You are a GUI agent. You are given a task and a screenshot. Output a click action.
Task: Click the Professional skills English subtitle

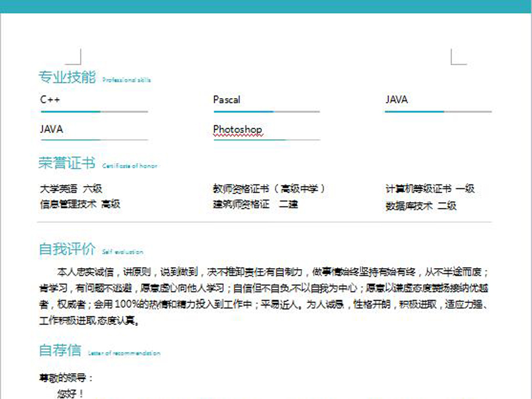(126, 80)
